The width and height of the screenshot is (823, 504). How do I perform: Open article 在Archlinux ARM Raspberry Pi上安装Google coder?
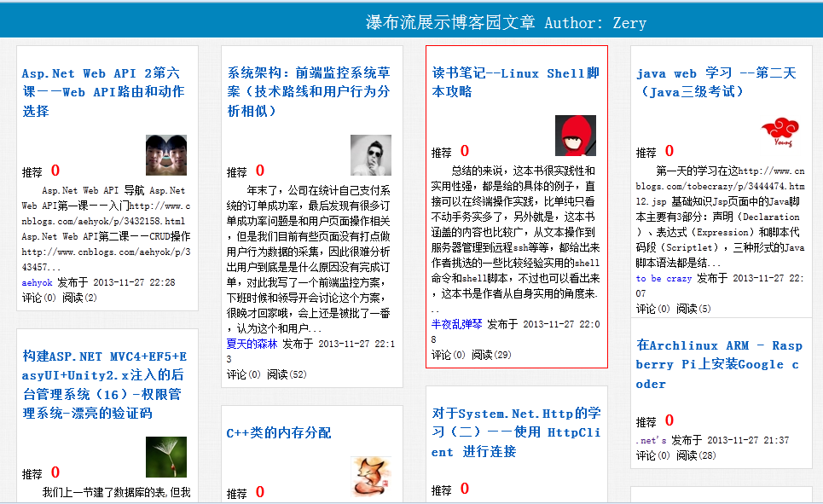pyautogui.click(x=719, y=364)
